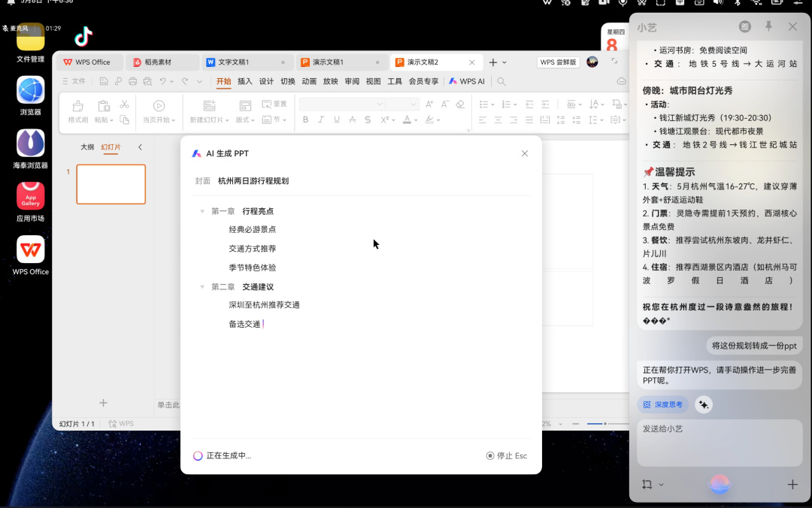Click the 发送给小艺 input field
This screenshot has width=812, height=508.
click(720, 443)
